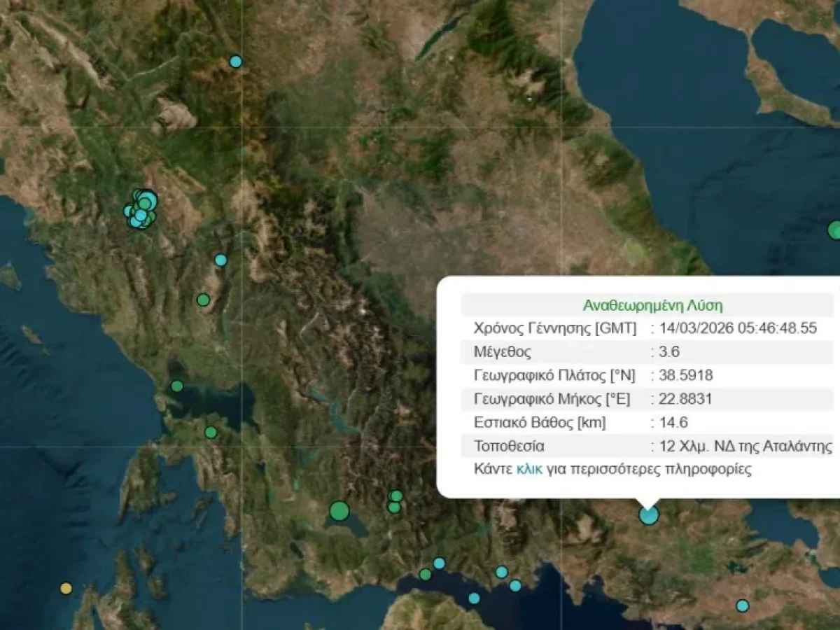Screen dimensions: 840x630
Task: Click the Αναθεωρημένη Λύση popup header
Action: click(654, 304)
